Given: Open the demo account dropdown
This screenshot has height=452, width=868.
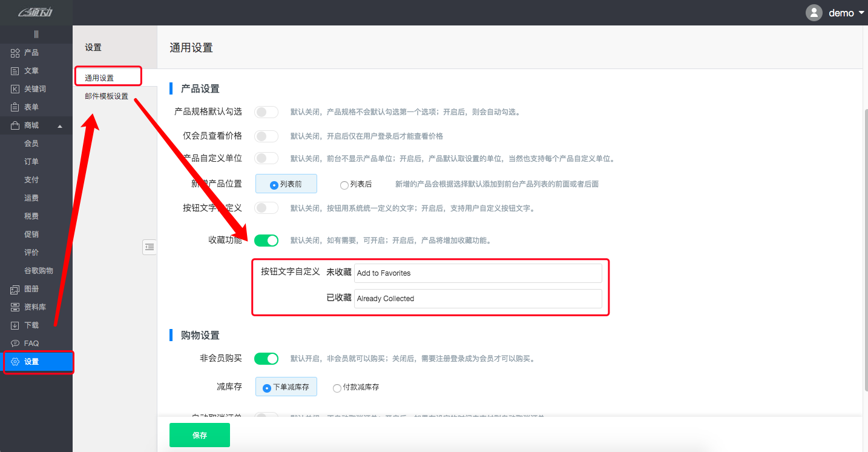Looking at the screenshot, I should [841, 12].
